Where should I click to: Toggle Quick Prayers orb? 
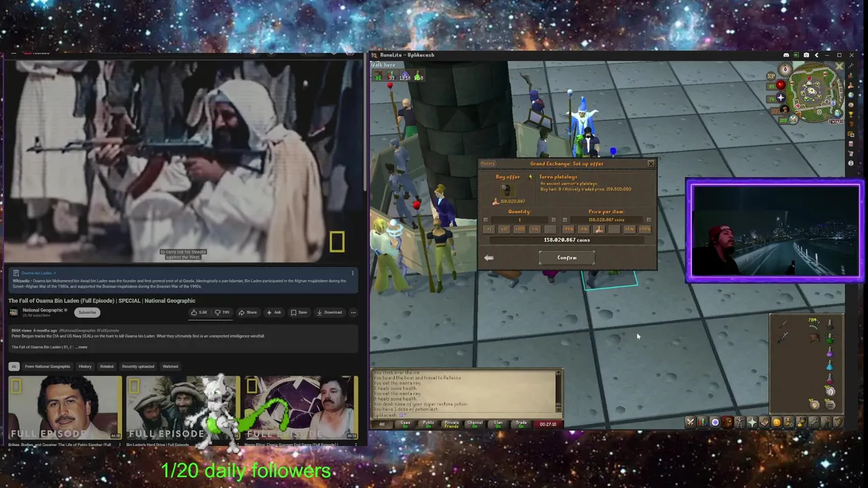781,98
